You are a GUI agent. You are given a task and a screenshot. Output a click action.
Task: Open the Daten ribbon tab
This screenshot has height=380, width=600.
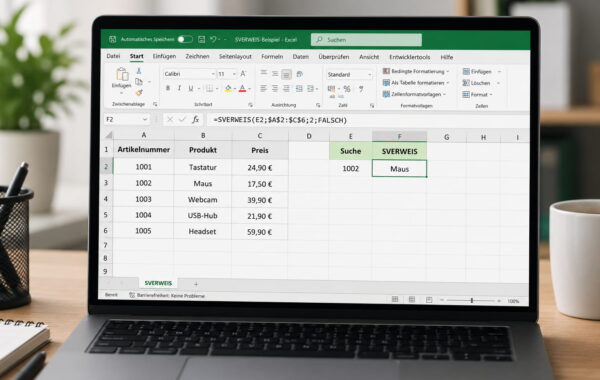300,57
